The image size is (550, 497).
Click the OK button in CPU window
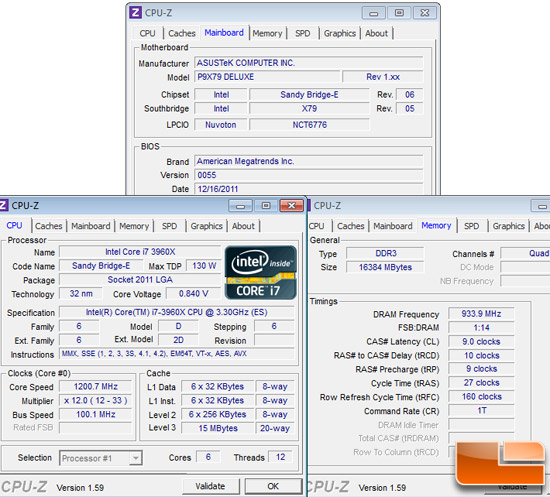(x=273, y=486)
